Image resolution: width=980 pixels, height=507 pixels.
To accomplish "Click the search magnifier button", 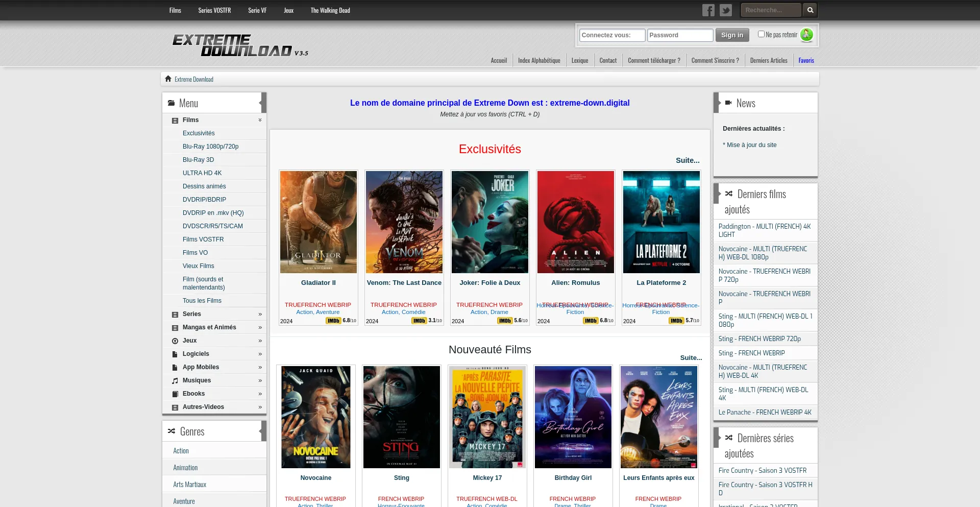I will (810, 10).
